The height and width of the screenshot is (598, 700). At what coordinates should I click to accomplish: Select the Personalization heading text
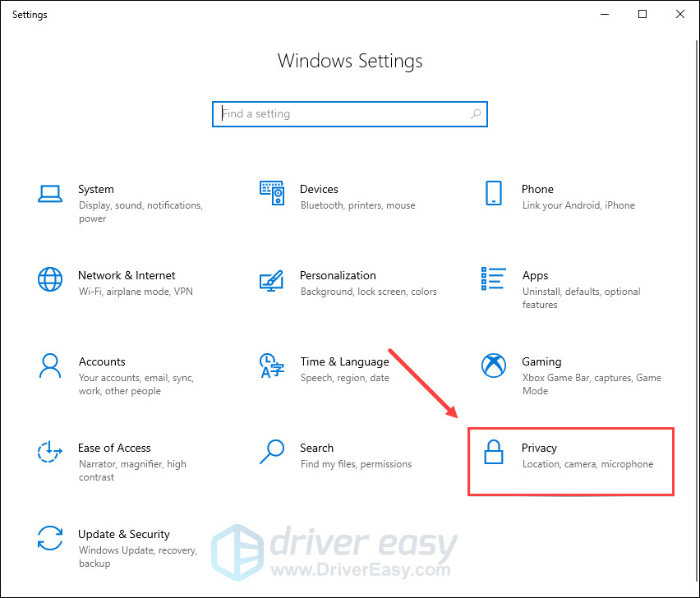(x=338, y=275)
